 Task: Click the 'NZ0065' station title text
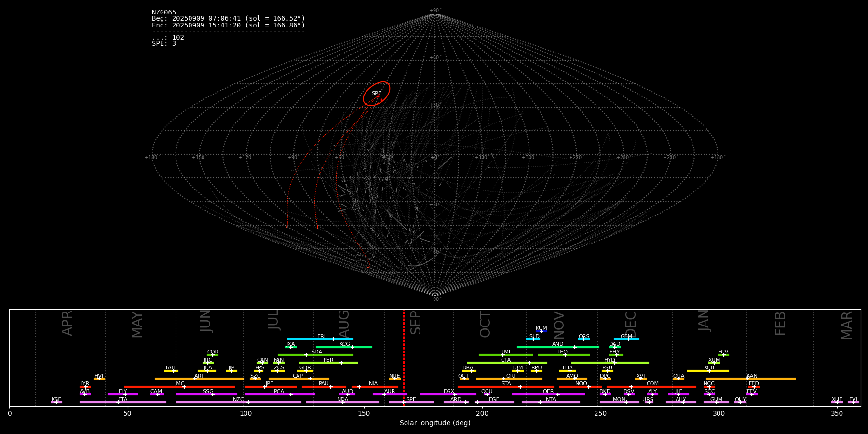pyautogui.click(x=164, y=13)
